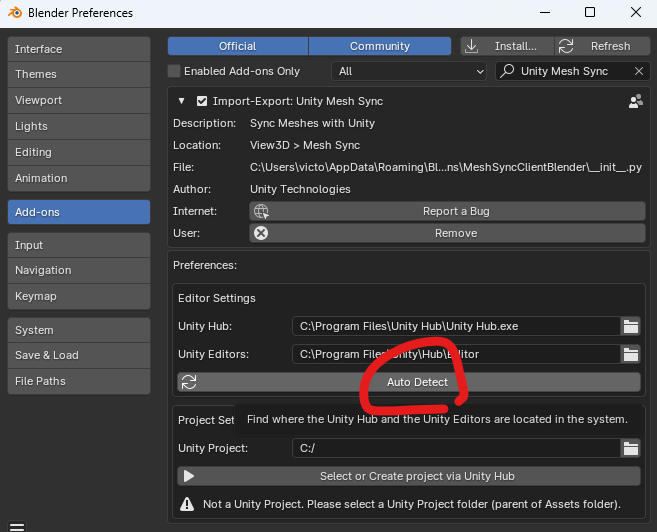
Task: Open the Input preferences section
Action: [79, 245]
